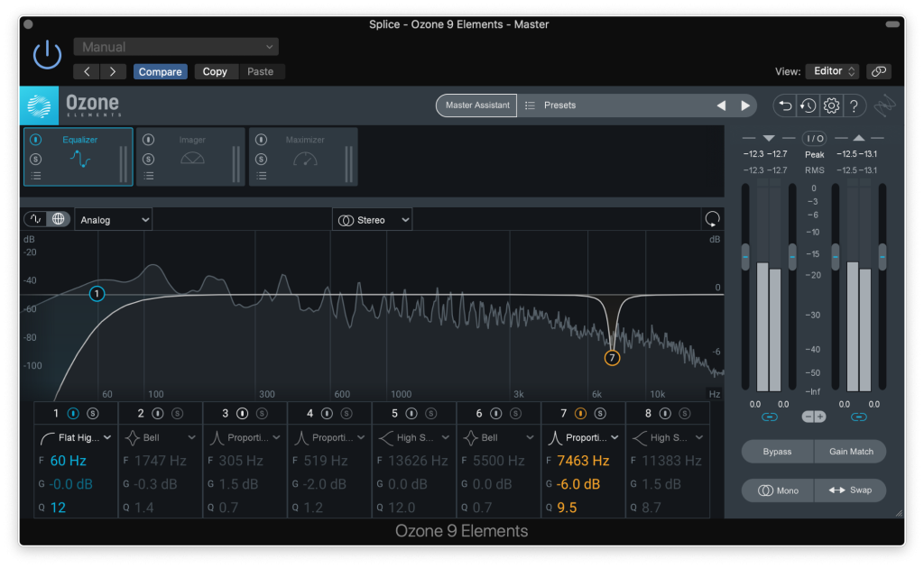
Task: Open Imager module presets list icon
Action: [149, 176]
